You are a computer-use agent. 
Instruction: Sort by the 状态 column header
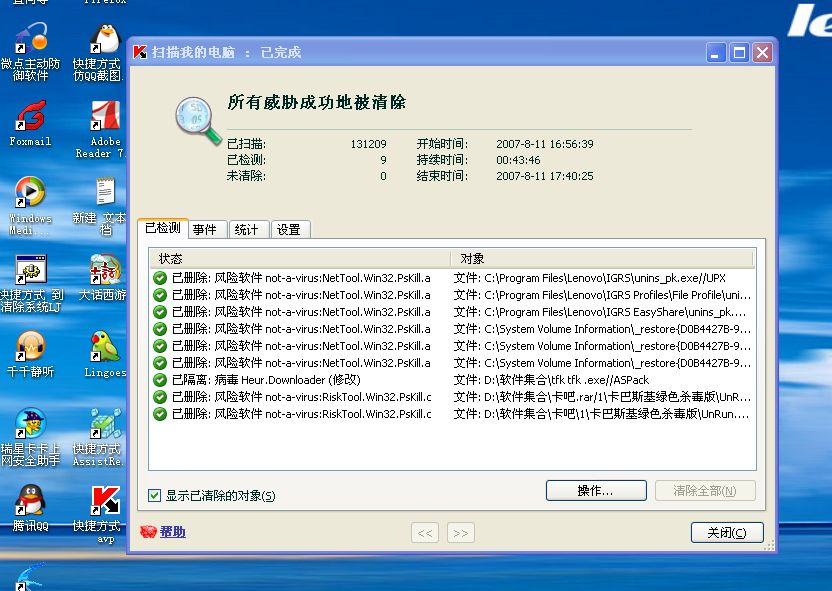[300, 258]
